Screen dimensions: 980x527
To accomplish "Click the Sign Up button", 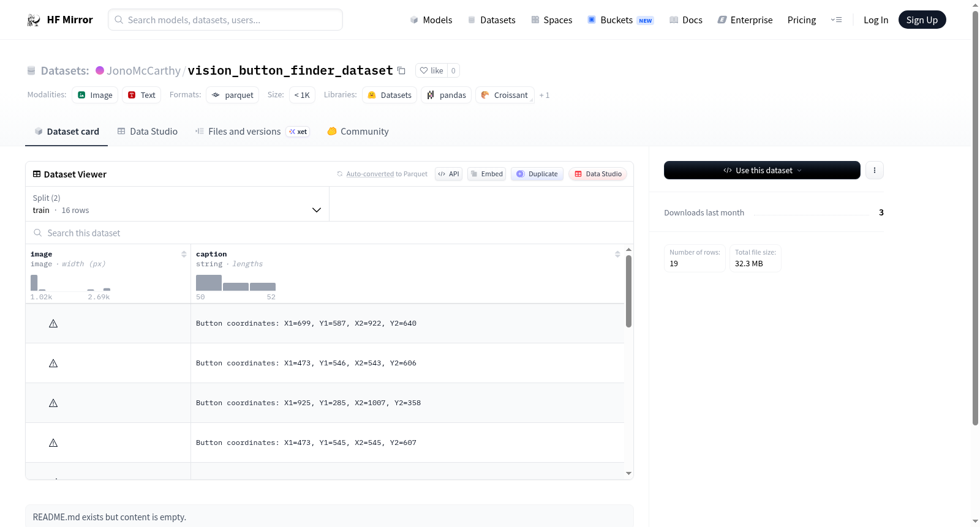I will [x=922, y=20].
